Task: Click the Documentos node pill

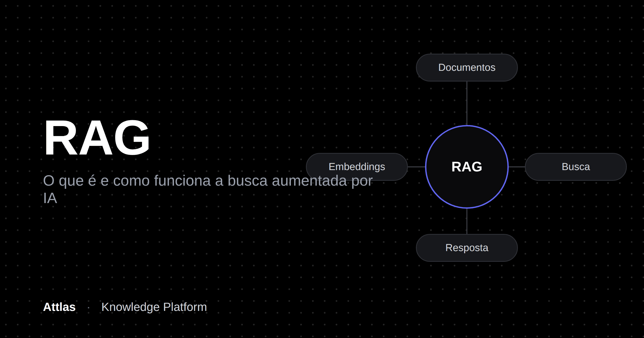Action: (x=467, y=68)
